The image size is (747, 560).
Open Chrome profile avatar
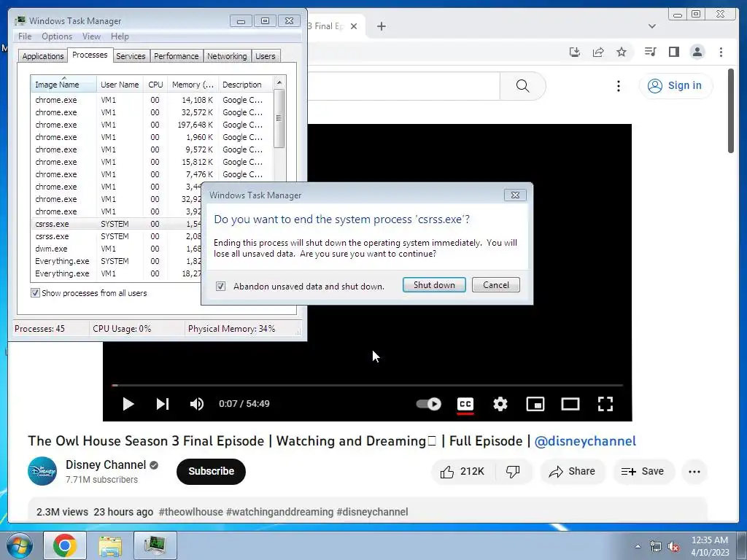tap(697, 52)
